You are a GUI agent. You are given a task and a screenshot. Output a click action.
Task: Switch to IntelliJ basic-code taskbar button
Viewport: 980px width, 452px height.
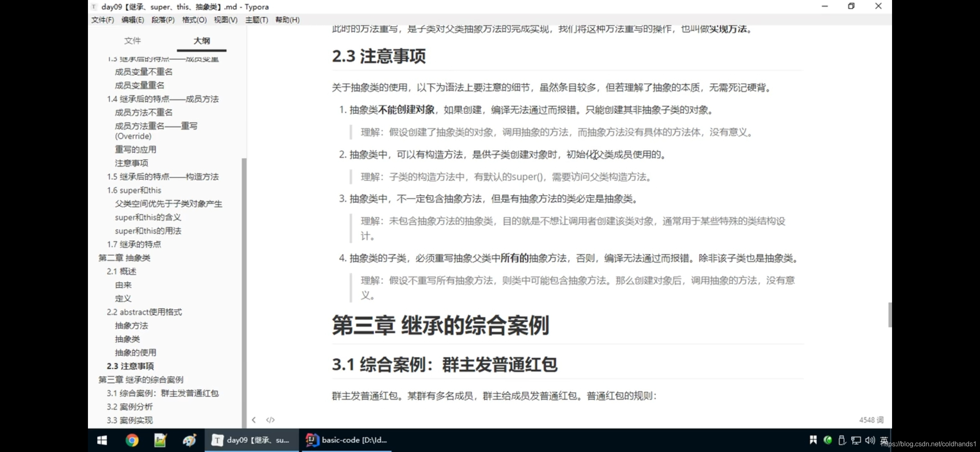point(346,440)
